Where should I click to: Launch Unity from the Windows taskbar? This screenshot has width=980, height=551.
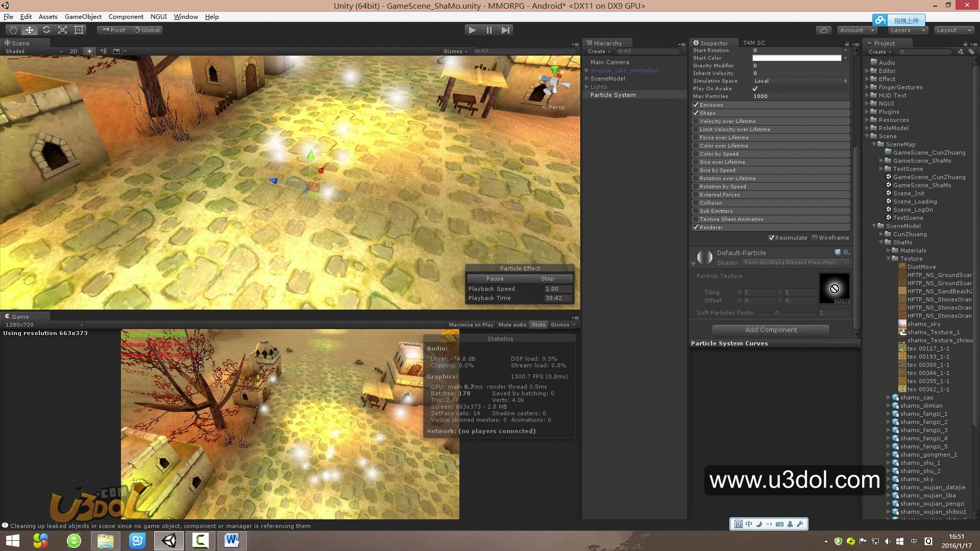tap(169, 540)
